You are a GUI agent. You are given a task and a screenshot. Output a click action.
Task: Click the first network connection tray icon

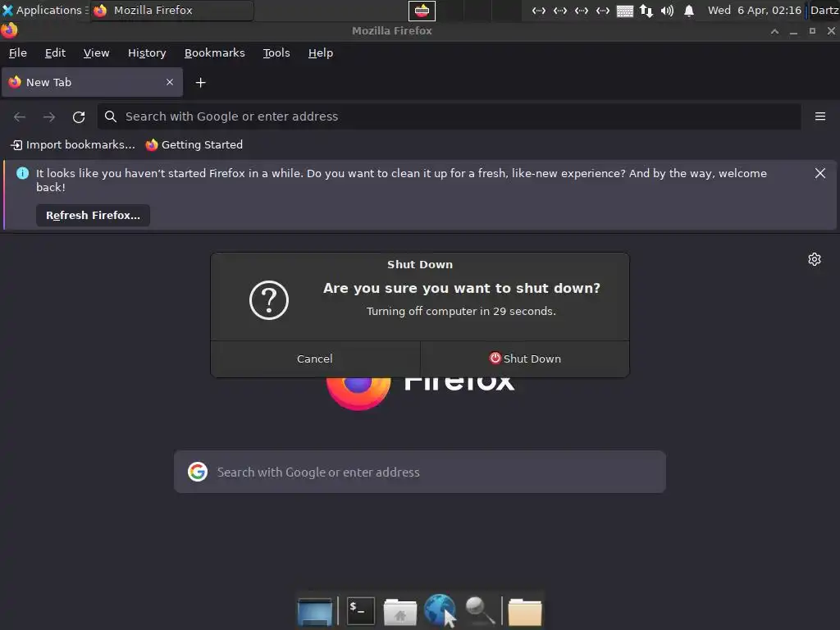(x=539, y=11)
